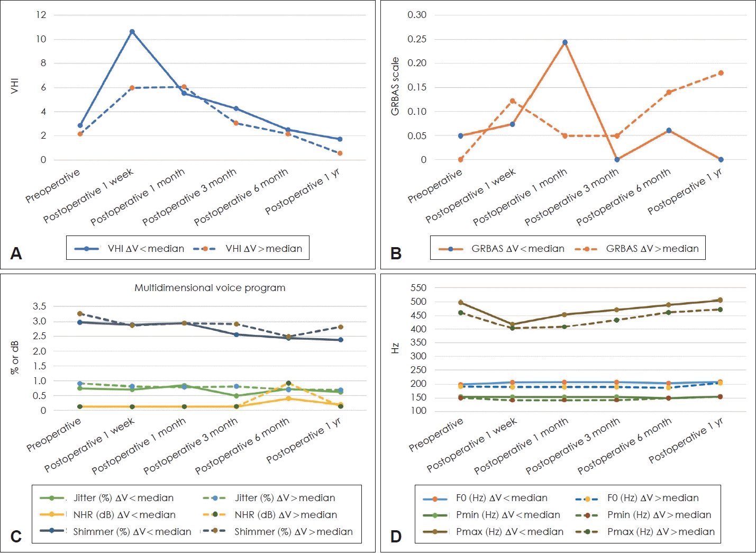Click the dashed sample for F0 (Hz) ΔV>median
756x553 pixels.
click(x=587, y=498)
